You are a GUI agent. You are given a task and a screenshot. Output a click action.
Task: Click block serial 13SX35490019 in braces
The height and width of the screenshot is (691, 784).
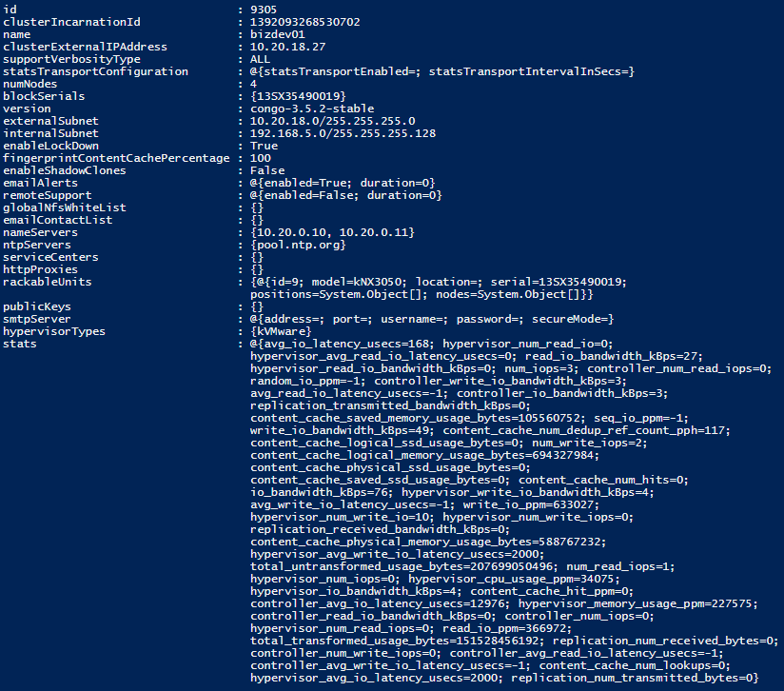coord(298,96)
